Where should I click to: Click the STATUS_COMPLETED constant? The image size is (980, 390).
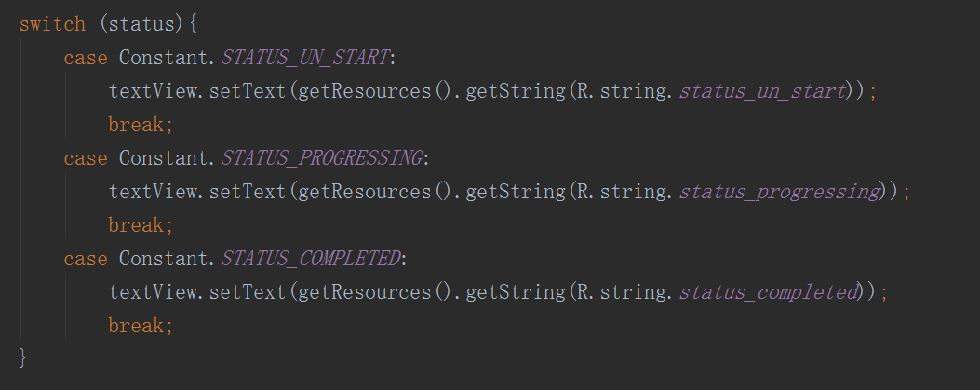tap(310, 259)
